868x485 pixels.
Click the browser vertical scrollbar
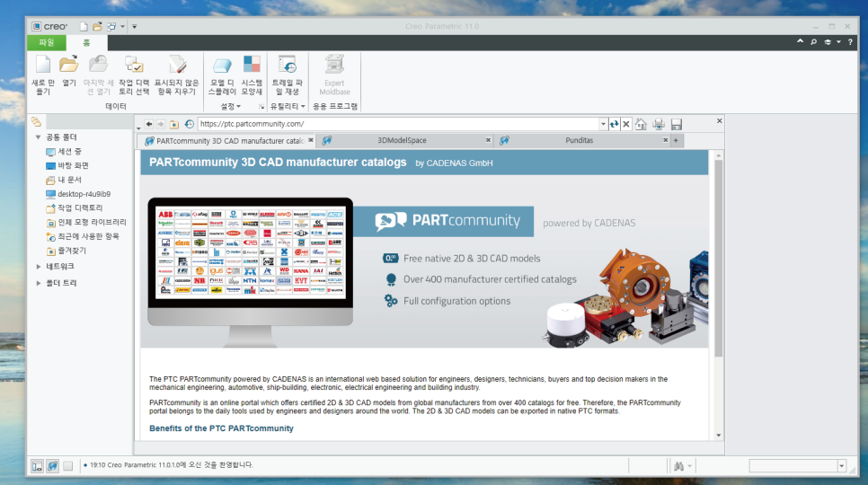719,259
